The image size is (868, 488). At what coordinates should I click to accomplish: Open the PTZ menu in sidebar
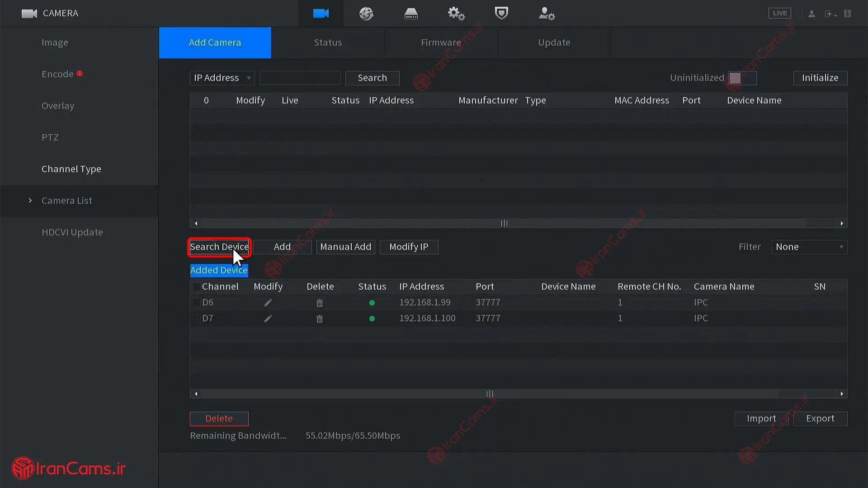(x=50, y=137)
